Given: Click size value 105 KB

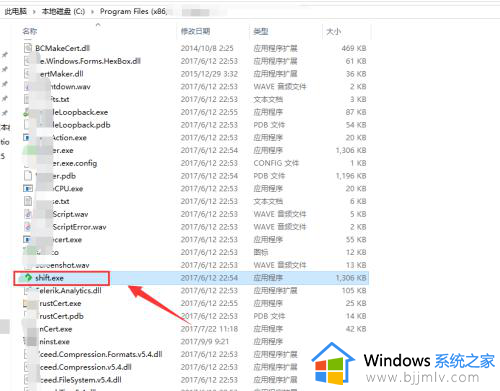Looking at the screenshot, I should (354, 290).
